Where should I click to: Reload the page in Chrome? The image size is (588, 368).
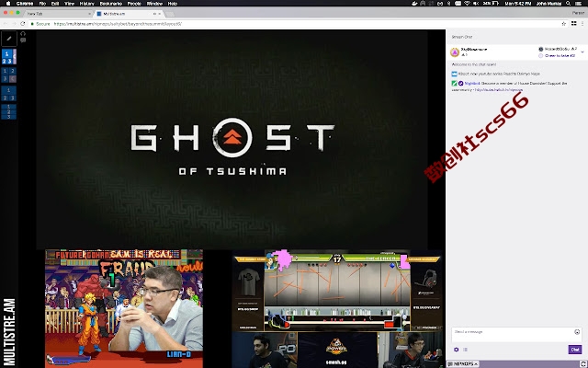(23, 24)
